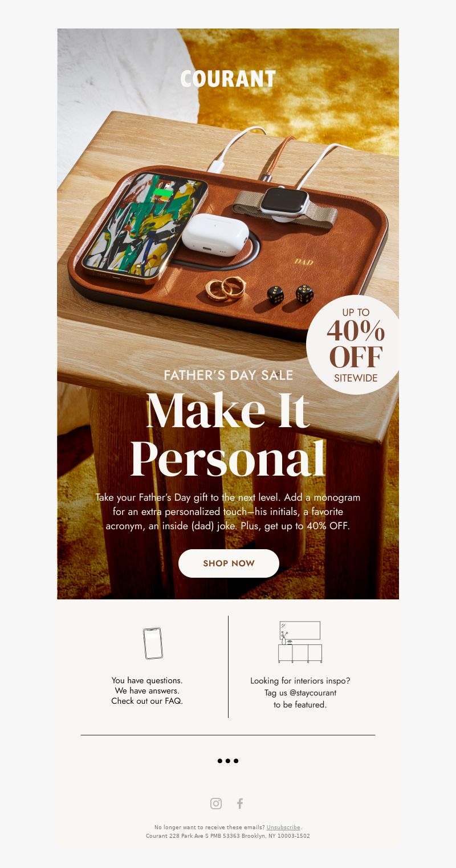Click the Courant mailing address text
The height and width of the screenshot is (868, 456).
228,836
